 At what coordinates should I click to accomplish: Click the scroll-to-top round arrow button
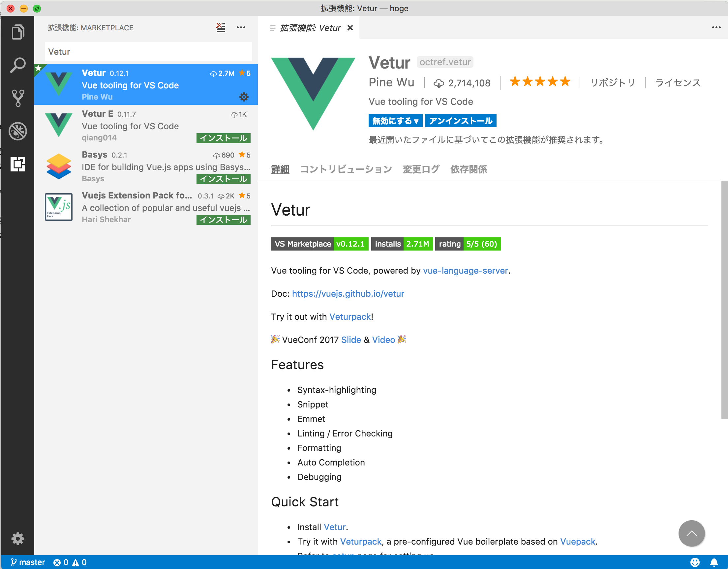692,533
